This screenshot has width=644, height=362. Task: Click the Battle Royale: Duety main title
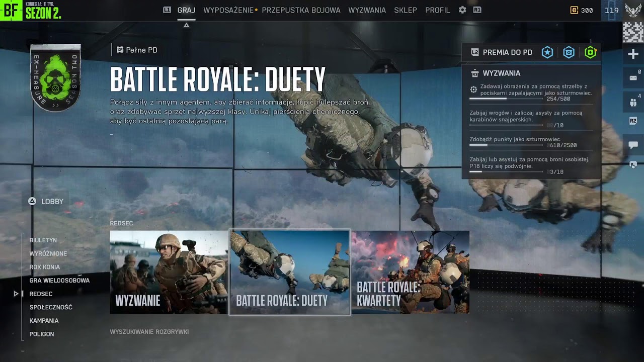(x=218, y=79)
